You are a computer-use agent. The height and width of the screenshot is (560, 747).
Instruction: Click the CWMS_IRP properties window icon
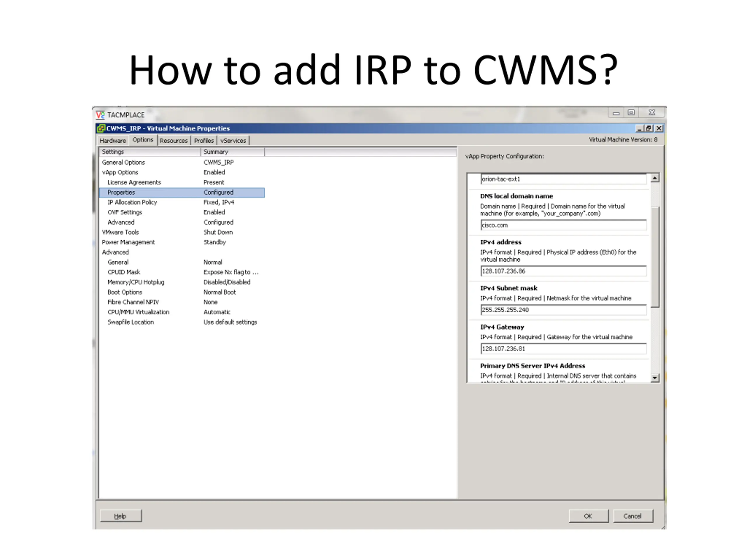pyautogui.click(x=101, y=128)
